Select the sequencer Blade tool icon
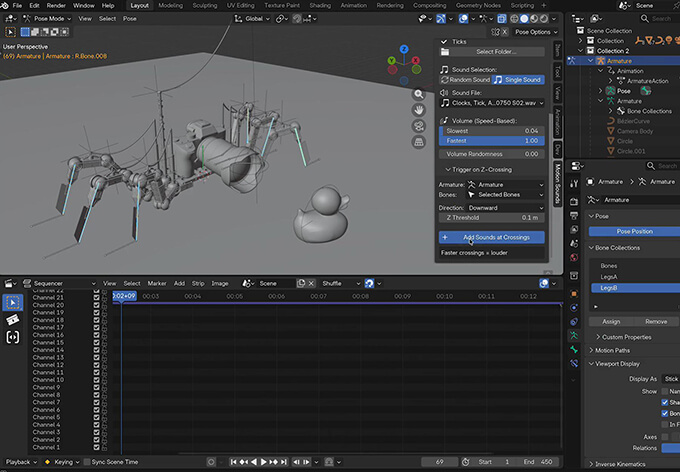680x472 pixels. [13, 320]
